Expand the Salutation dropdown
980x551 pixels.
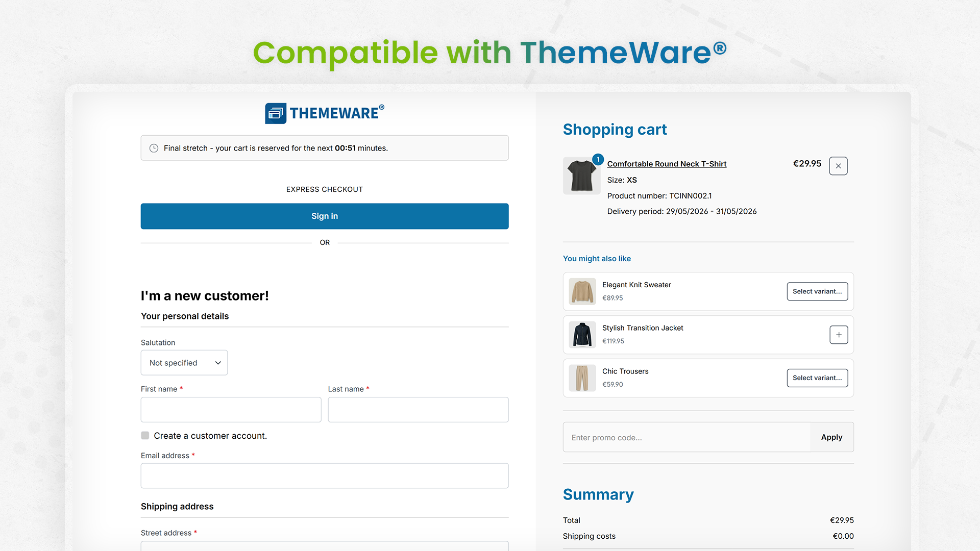click(184, 363)
